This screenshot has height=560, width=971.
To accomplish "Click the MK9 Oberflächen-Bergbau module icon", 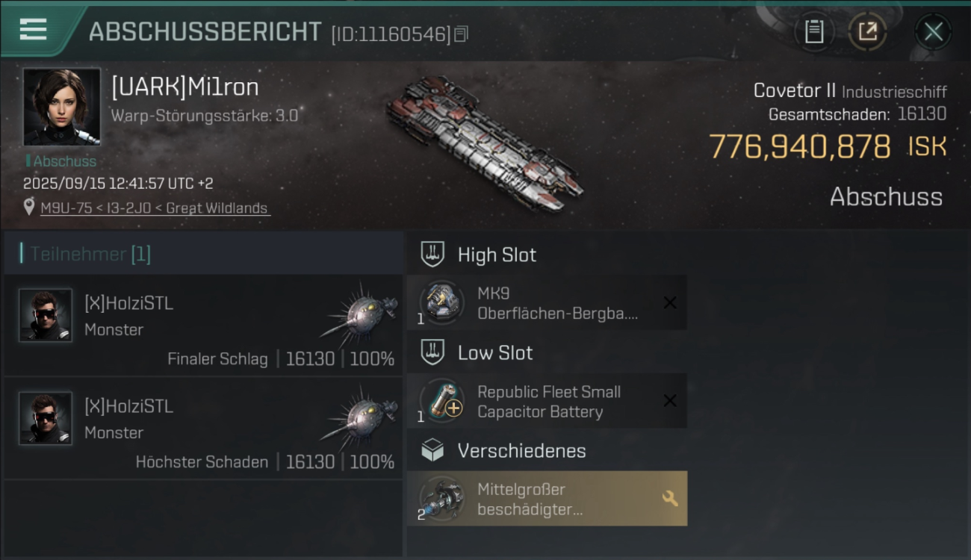I will pos(441,302).
